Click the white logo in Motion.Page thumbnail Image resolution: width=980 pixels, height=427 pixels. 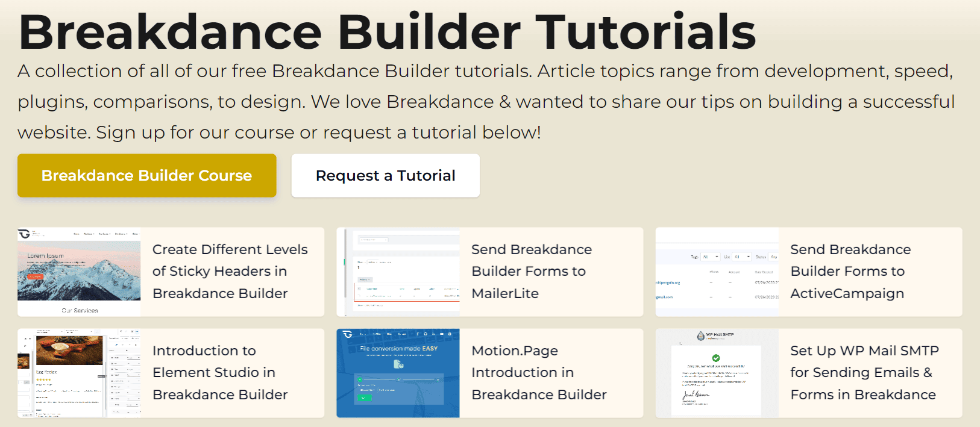point(346,334)
